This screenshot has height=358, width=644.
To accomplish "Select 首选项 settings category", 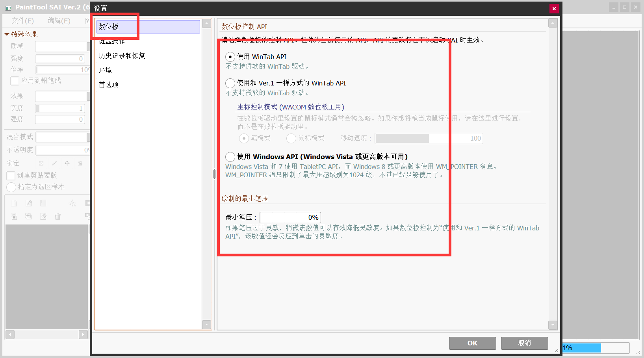I will pyautogui.click(x=148, y=85).
